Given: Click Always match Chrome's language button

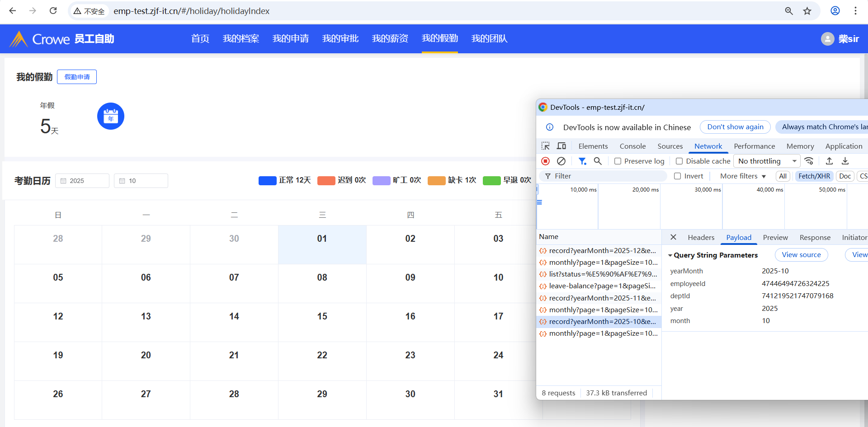Looking at the screenshot, I should click(x=823, y=127).
